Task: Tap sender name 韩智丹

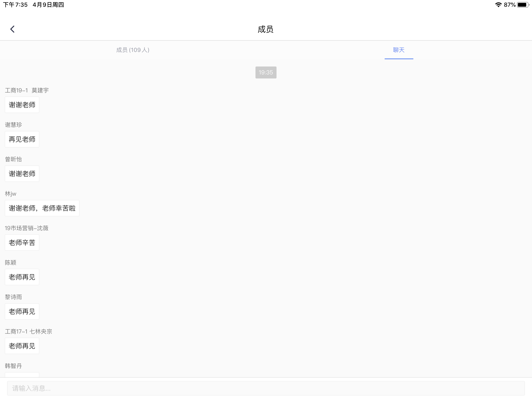Action: (13, 366)
